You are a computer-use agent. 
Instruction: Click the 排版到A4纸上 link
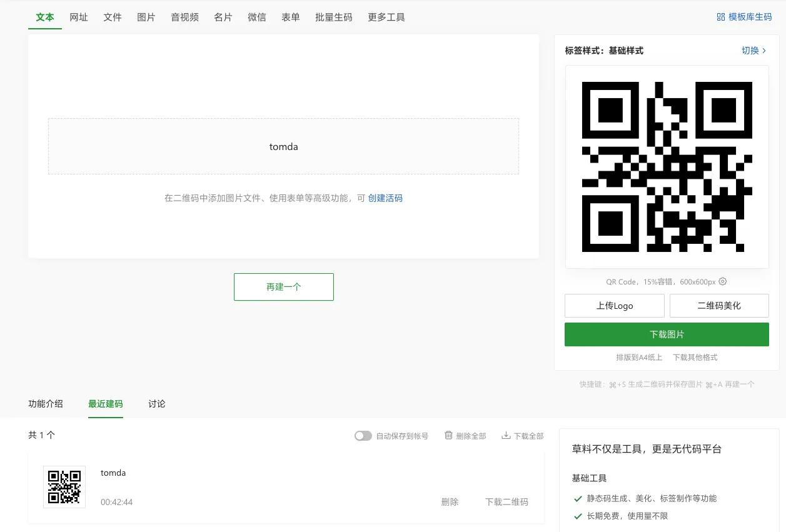click(x=639, y=358)
